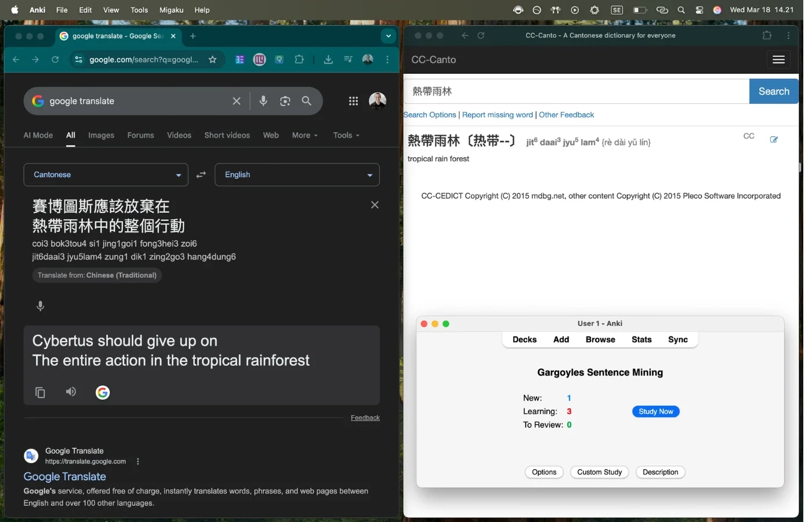Go back in the Google Chrome window
This screenshot has height=522, width=812.
pyautogui.click(x=16, y=60)
